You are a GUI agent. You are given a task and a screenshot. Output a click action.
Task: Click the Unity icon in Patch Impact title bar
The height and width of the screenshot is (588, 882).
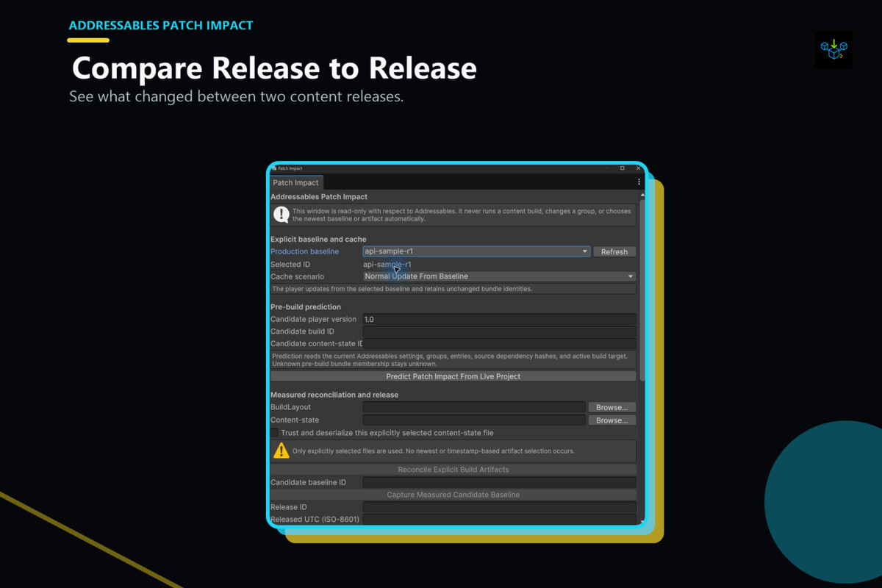(x=274, y=168)
